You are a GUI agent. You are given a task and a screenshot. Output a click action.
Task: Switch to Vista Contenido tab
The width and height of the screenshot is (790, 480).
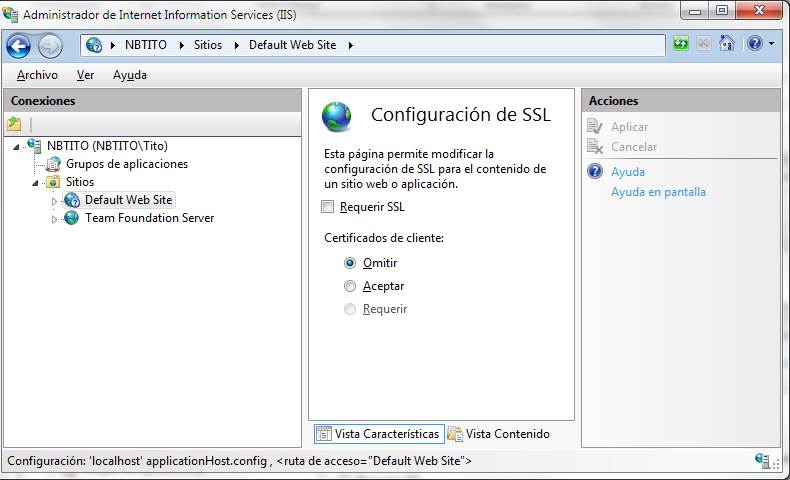pos(499,434)
